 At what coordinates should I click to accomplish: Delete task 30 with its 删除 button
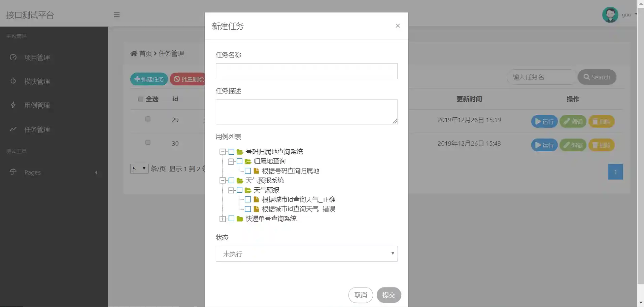click(x=601, y=145)
